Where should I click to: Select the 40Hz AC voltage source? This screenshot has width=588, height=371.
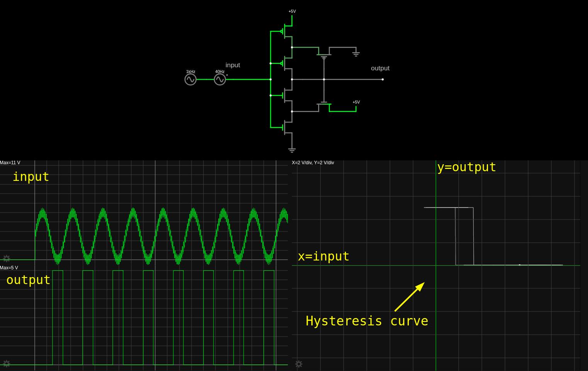point(220,80)
